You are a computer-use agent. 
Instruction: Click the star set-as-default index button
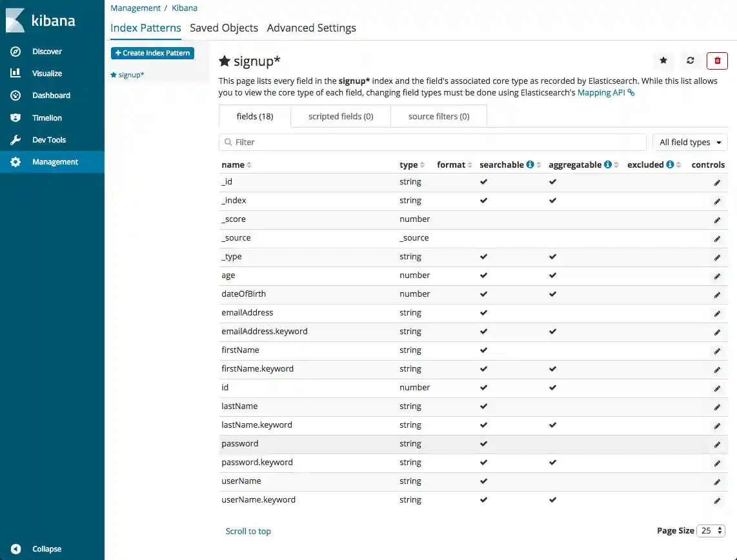663,61
